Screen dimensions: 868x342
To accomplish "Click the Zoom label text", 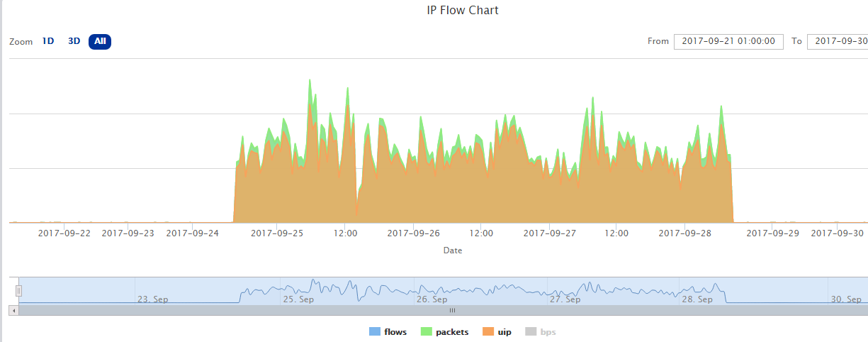I will click(21, 42).
